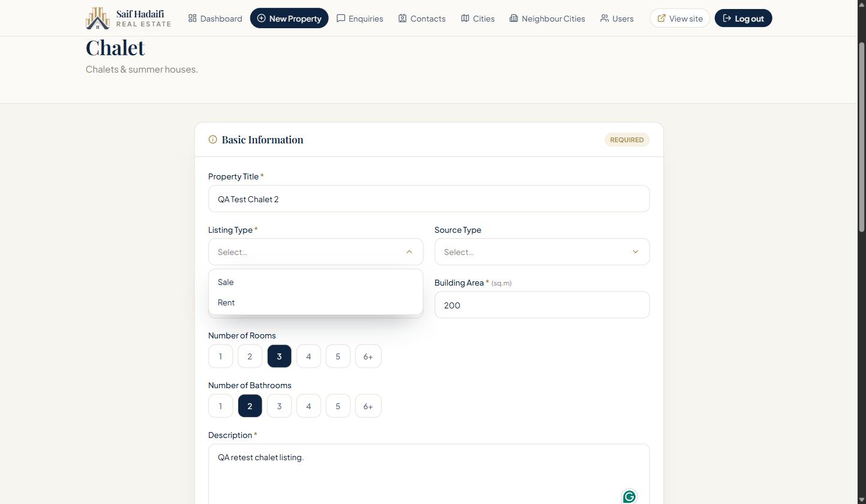Click the Source Type chevron arrow
The image size is (866, 504).
coord(636,252)
